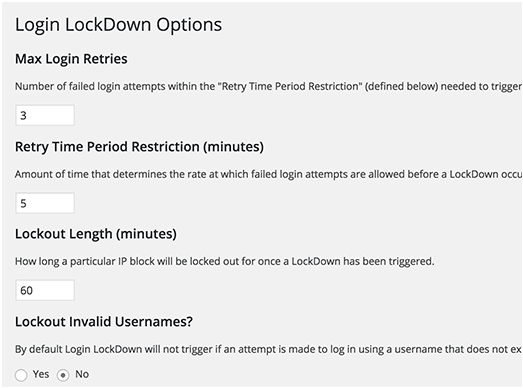Select the No radio button
The image size is (523, 389).
(63, 375)
